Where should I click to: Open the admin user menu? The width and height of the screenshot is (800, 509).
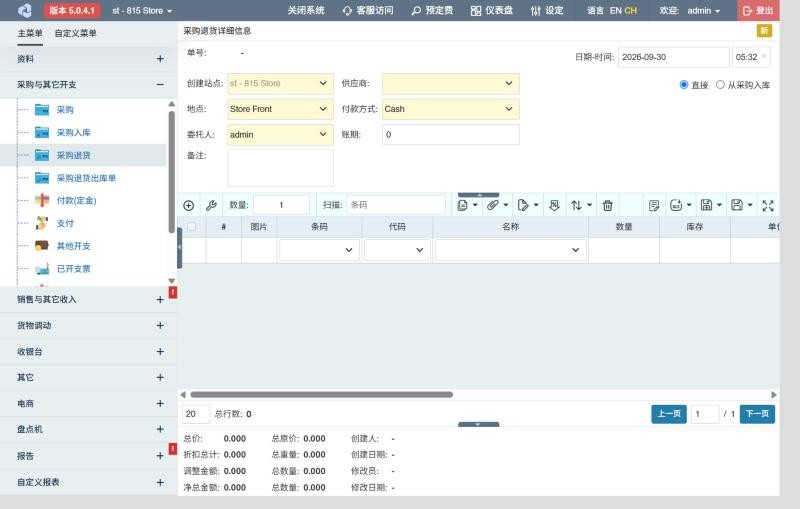pos(703,11)
